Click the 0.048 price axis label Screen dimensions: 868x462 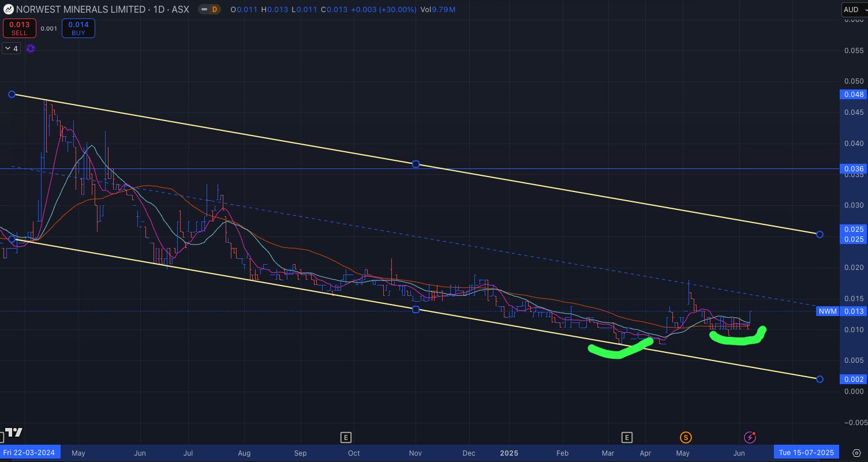[854, 94]
